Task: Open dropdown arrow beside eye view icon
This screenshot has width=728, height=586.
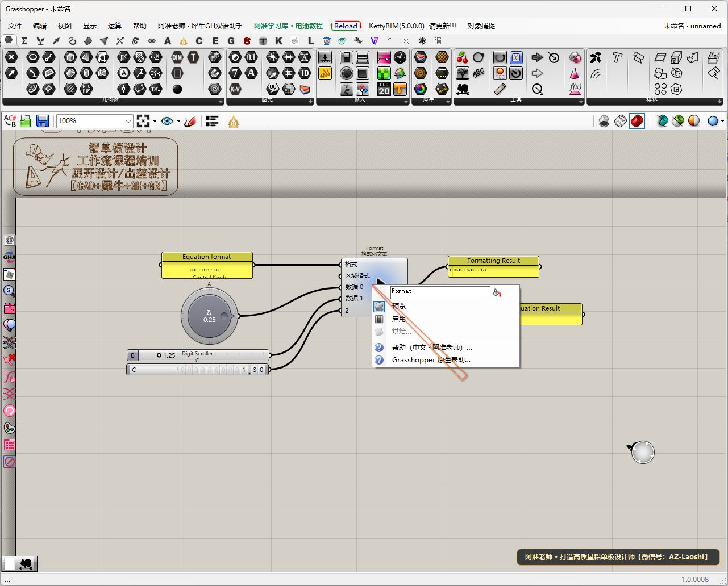Action: click(178, 121)
